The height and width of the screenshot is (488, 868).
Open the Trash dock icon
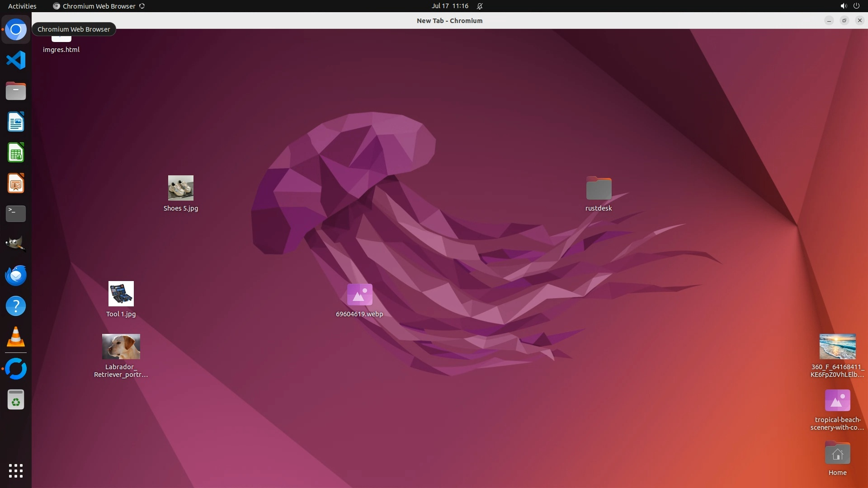point(16,400)
